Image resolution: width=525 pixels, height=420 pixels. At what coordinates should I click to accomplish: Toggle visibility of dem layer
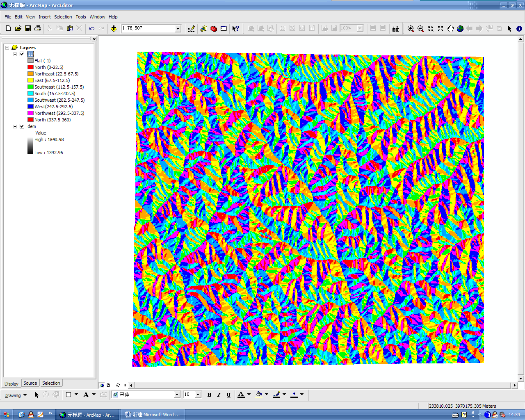tap(22, 126)
